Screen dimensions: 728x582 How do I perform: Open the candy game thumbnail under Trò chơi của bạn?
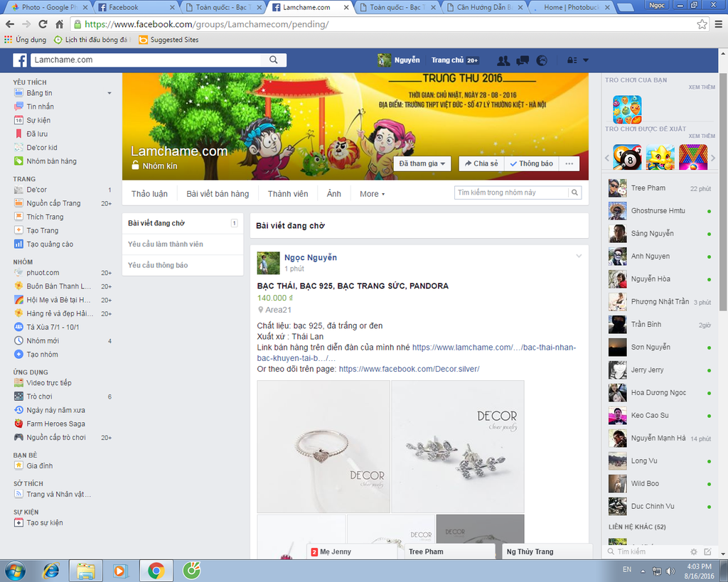627,109
